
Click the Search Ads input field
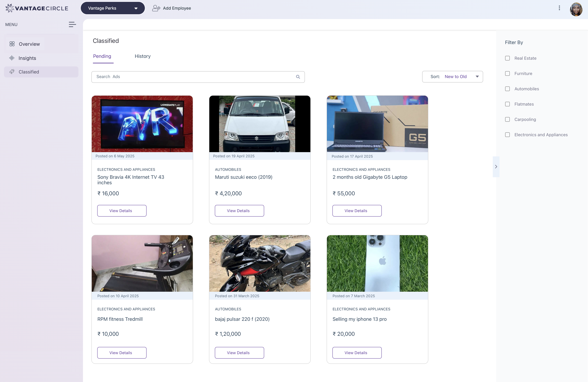coord(173,77)
